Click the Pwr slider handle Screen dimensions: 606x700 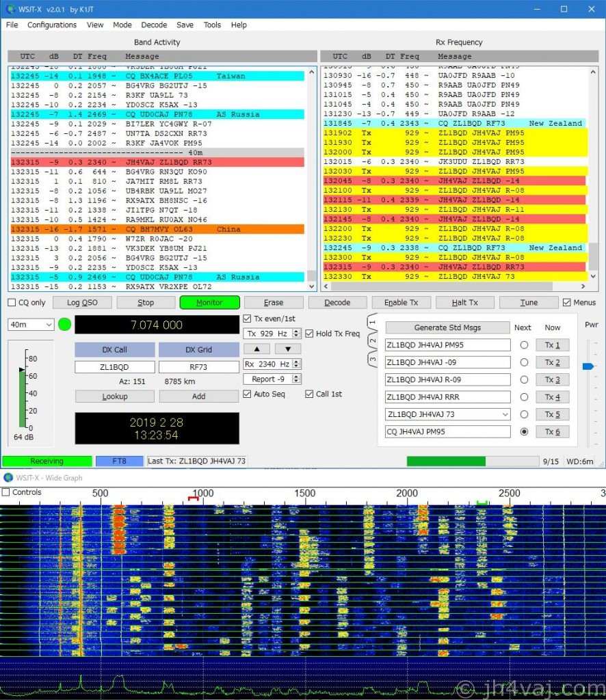(x=588, y=366)
